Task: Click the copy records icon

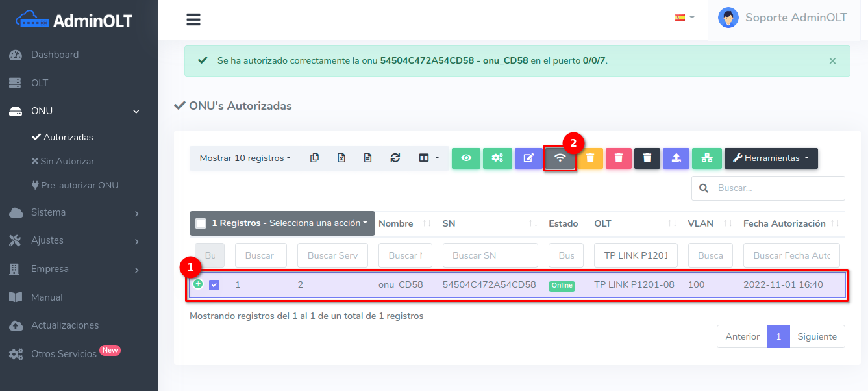Action: click(315, 158)
